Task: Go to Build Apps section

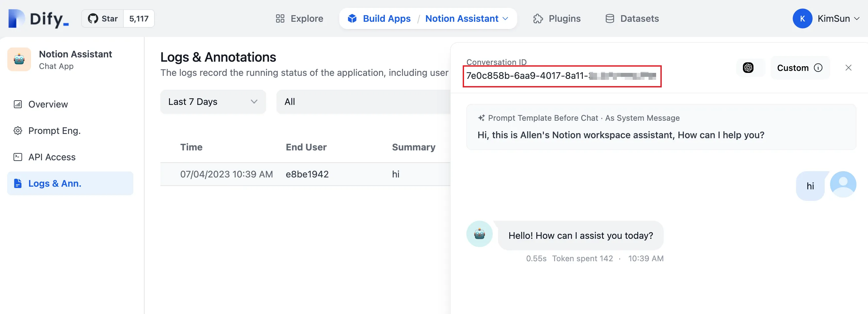Action: pyautogui.click(x=380, y=18)
